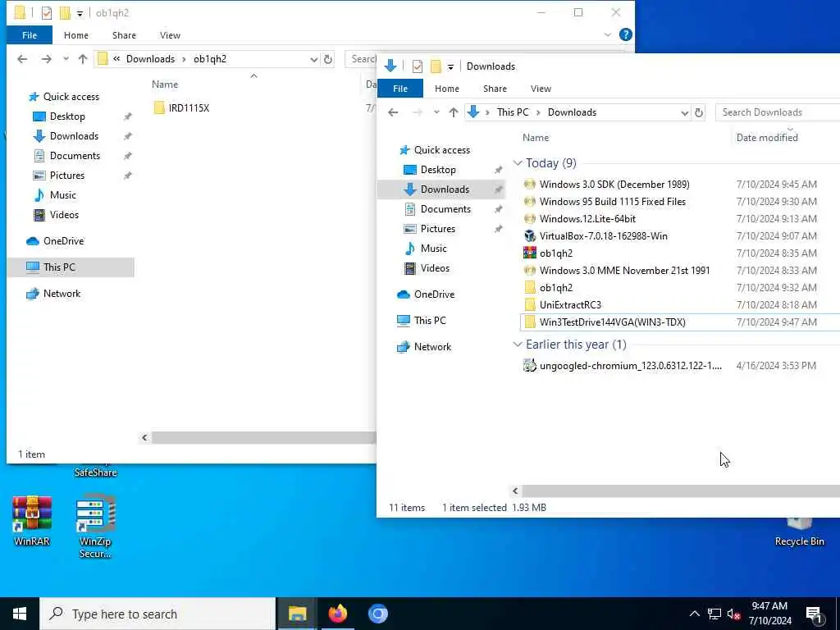
Task: Expand the ribbon in ob1qh2 window
Action: pyautogui.click(x=608, y=34)
